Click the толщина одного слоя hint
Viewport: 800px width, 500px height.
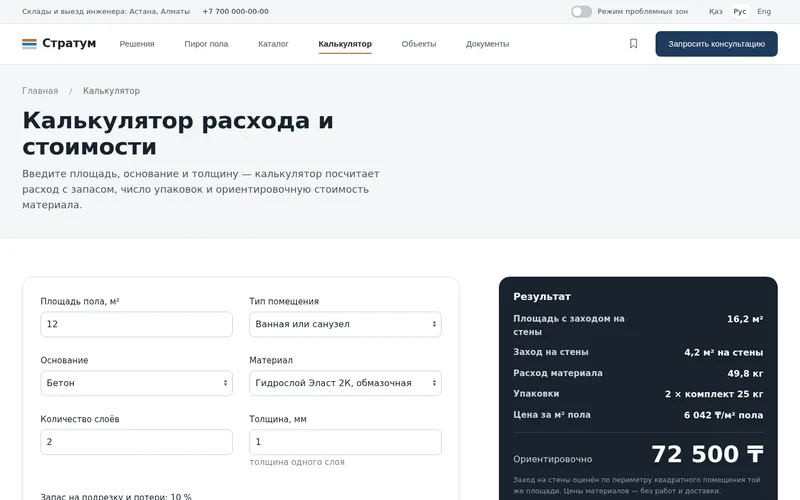tap(297, 462)
